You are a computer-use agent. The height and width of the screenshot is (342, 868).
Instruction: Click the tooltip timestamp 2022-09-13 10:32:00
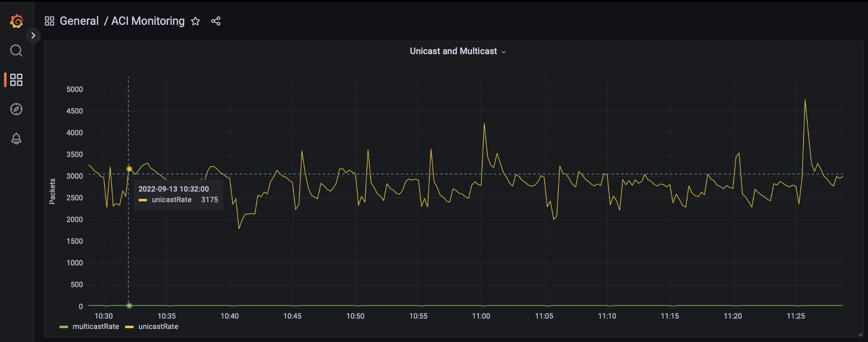174,189
